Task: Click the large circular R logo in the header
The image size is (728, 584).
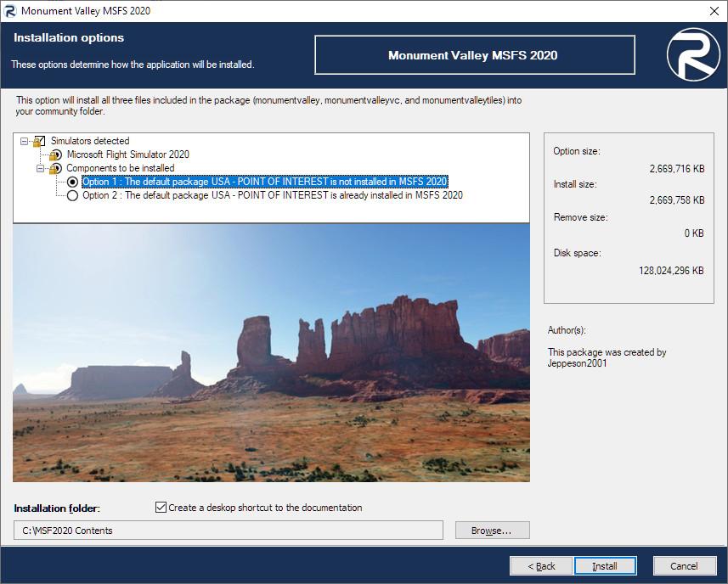Action: (x=693, y=54)
